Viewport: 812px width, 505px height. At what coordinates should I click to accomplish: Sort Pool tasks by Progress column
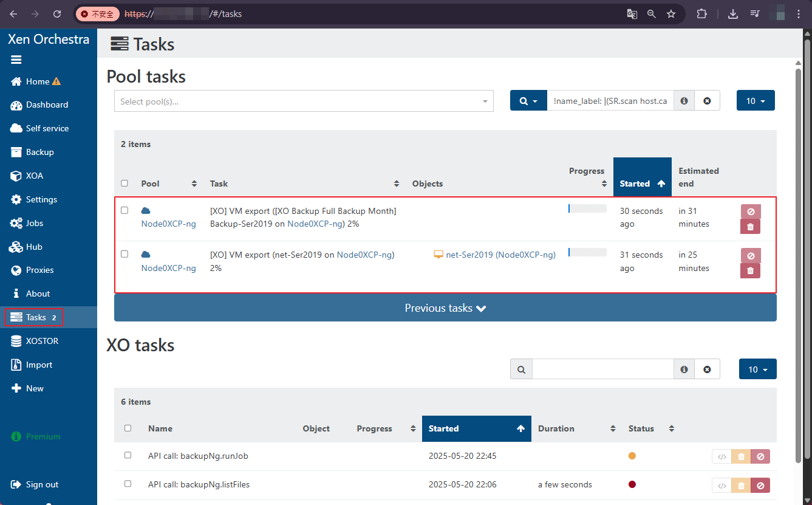click(x=587, y=177)
